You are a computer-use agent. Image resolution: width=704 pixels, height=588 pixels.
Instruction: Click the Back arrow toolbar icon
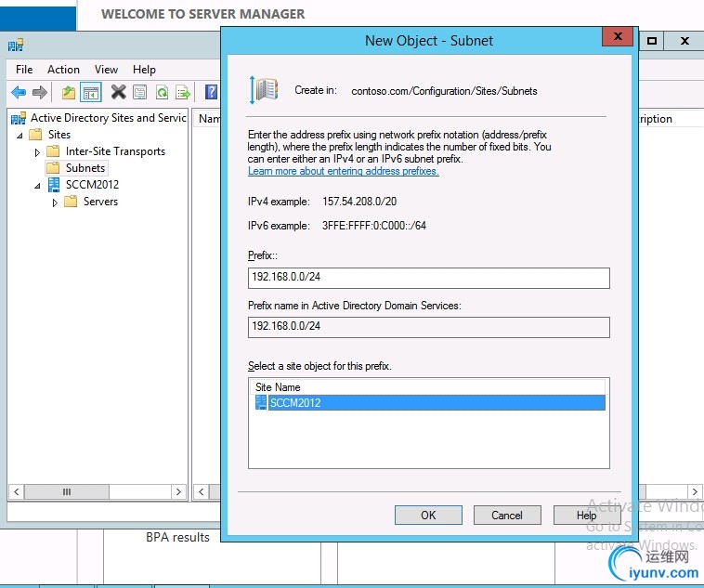19,93
